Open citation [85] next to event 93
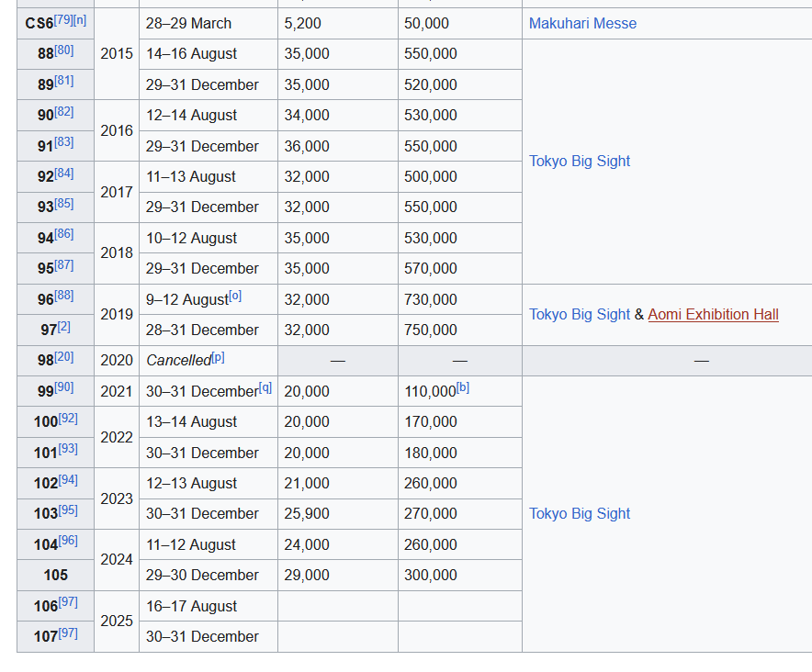The height and width of the screenshot is (672, 812). click(x=64, y=204)
